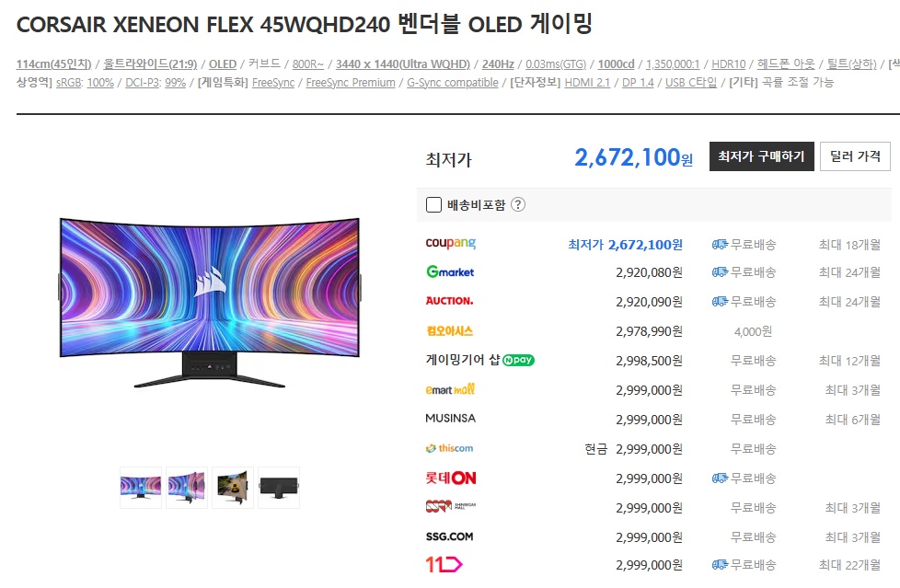This screenshot has height=588, width=900.
Task: Click the Npay badge next to 게이밍기어 샵
Action: pos(518,360)
